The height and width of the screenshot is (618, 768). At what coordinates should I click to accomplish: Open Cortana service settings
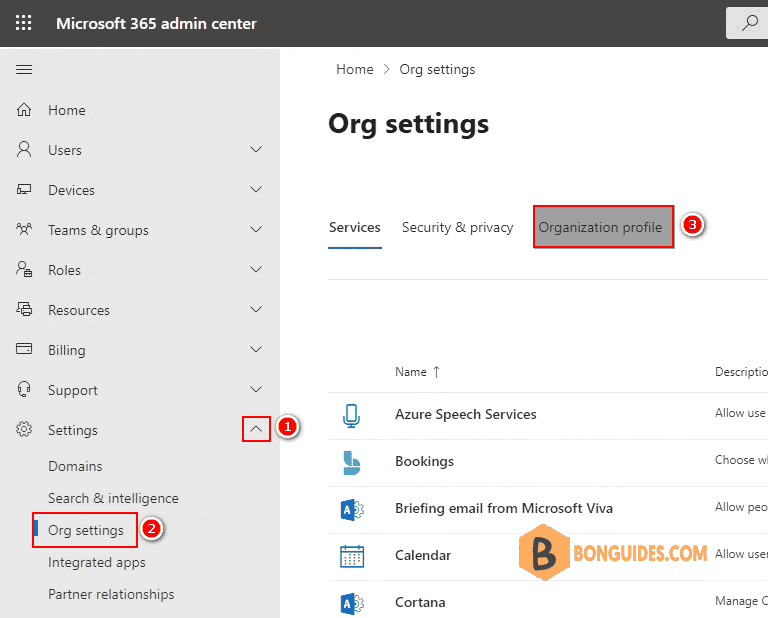pos(420,602)
